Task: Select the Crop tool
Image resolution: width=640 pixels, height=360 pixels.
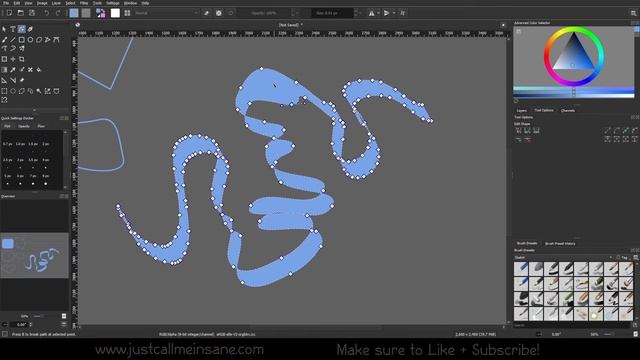Action: [22, 59]
